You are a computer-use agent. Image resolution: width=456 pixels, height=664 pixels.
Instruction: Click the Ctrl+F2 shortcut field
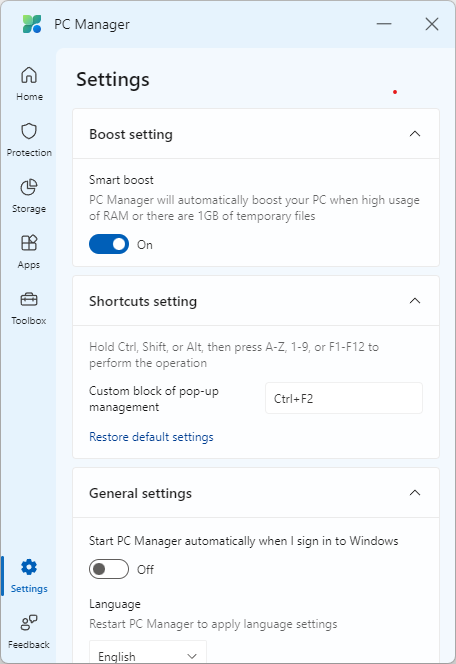[344, 398]
